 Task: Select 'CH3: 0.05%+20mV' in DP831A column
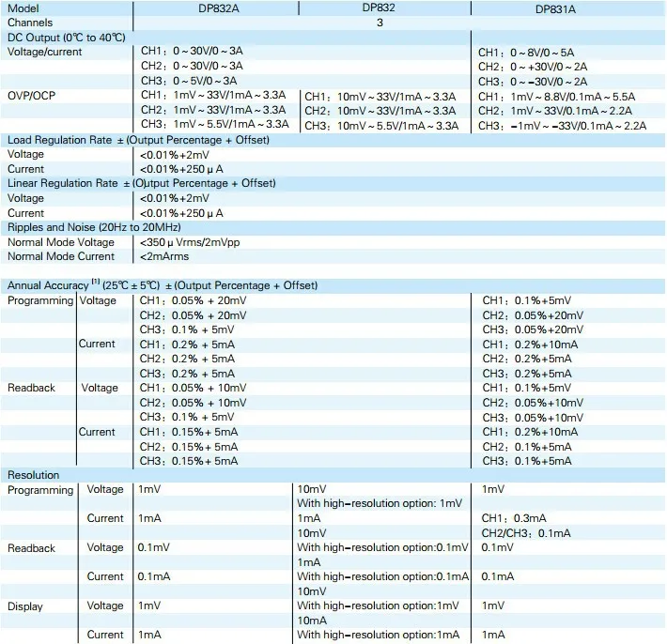[533, 330]
